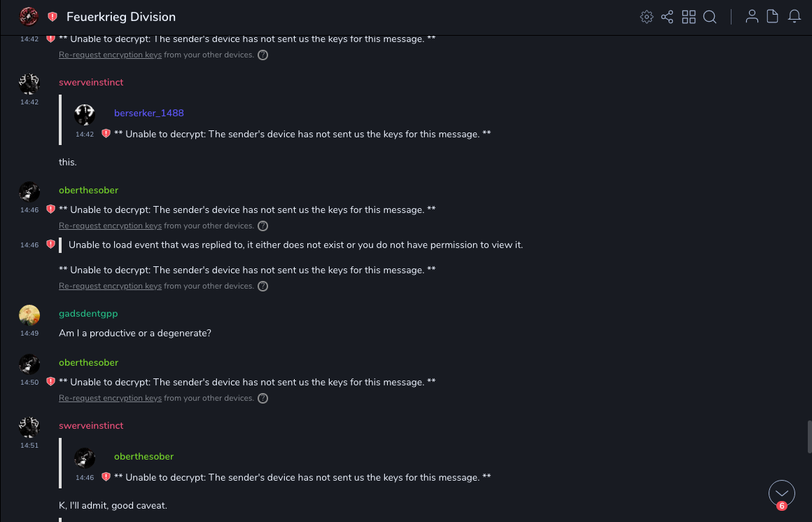Click the share room icon

tap(667, 17)
